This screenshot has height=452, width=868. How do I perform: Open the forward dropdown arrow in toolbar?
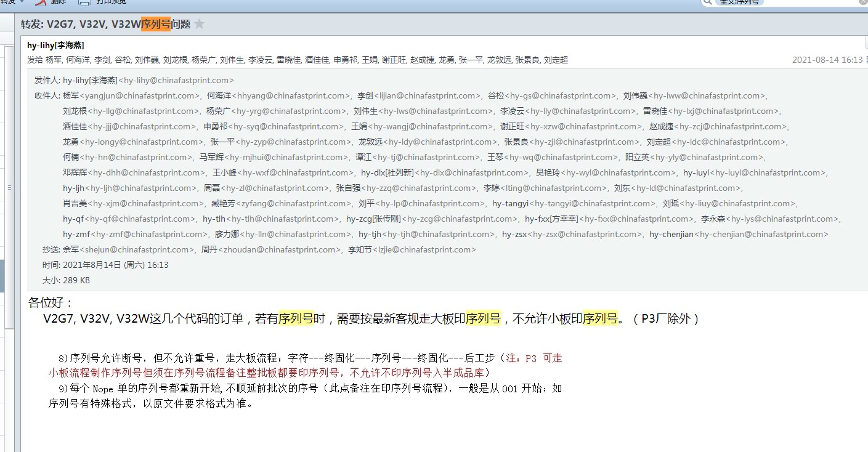23,2
